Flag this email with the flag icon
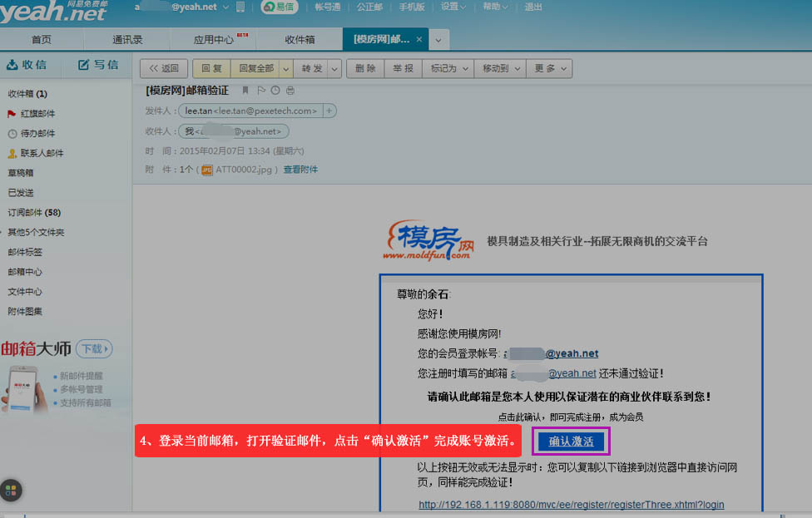This screenshot has height=518, width=812. (x=260, y=90)
